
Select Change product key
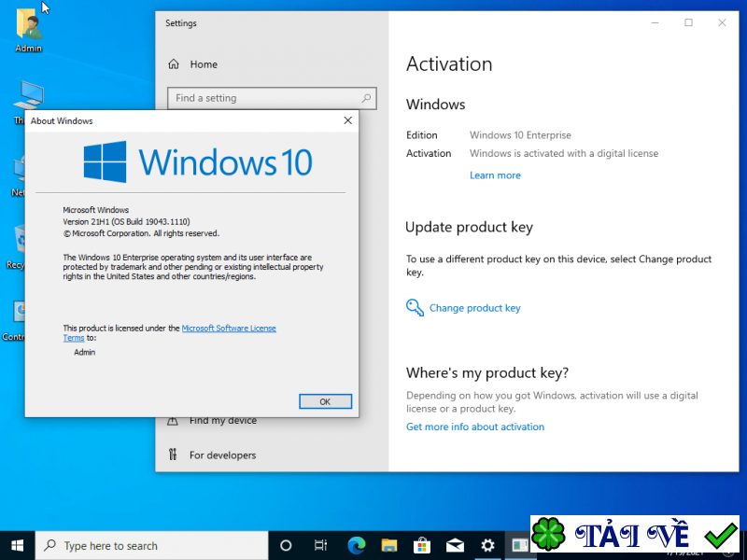pyautogui.click(x=474, y=307)
